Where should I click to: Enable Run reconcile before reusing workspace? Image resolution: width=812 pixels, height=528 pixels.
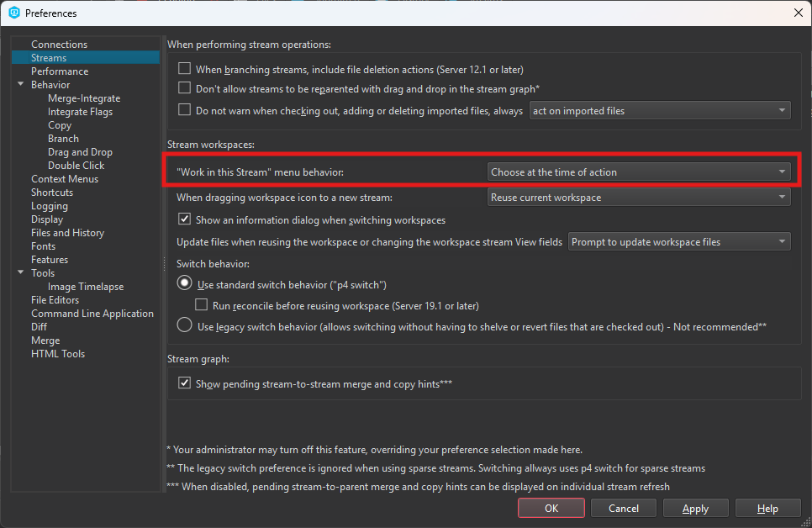(202, 305)
